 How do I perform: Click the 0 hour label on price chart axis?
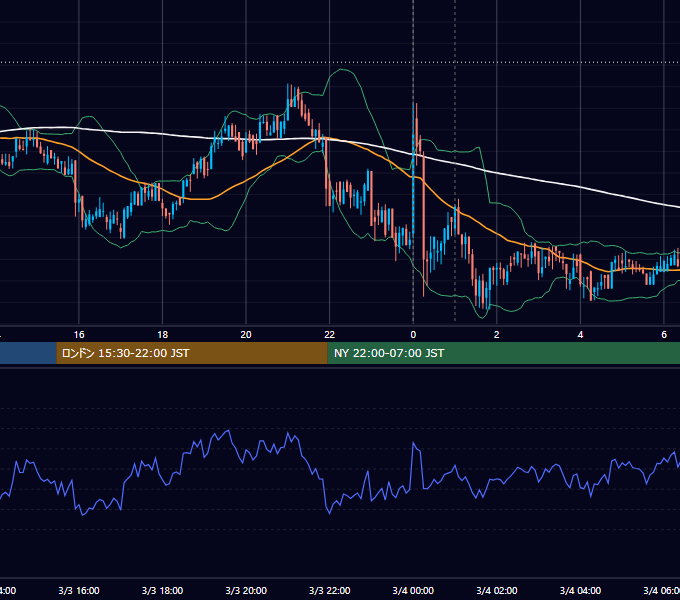(x=413, y=335)
